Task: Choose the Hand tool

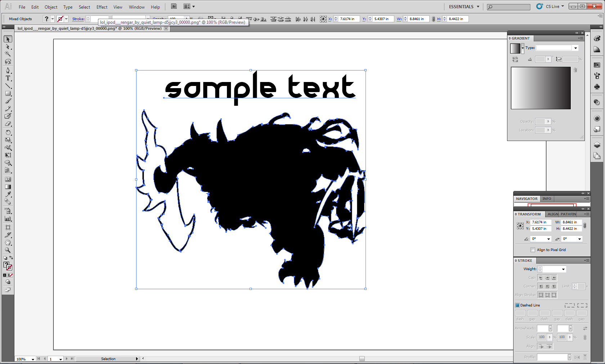Action: pos(8,242)
